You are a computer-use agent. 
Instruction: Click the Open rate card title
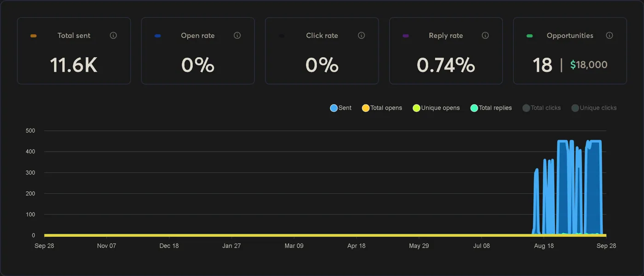198,35
